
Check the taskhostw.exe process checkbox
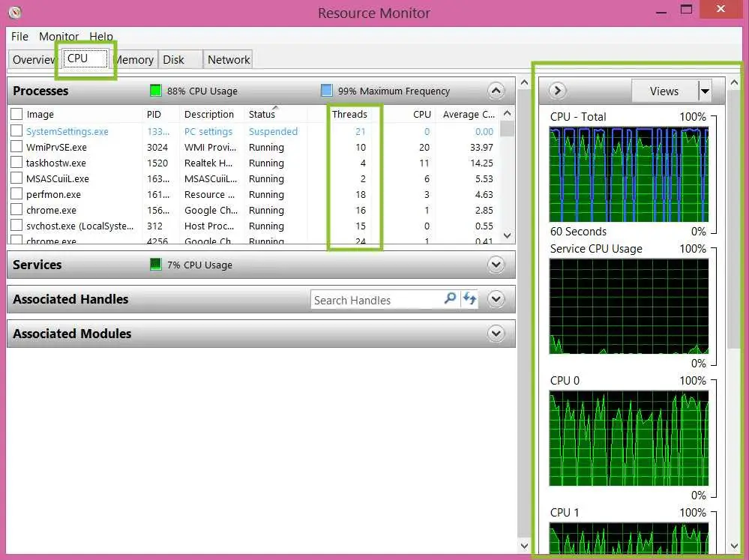point(16,162)
